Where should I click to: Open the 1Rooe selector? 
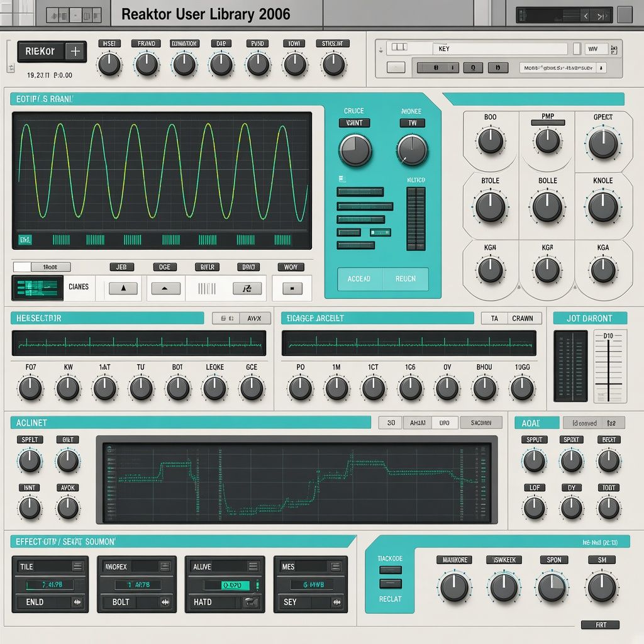(50, 267)
